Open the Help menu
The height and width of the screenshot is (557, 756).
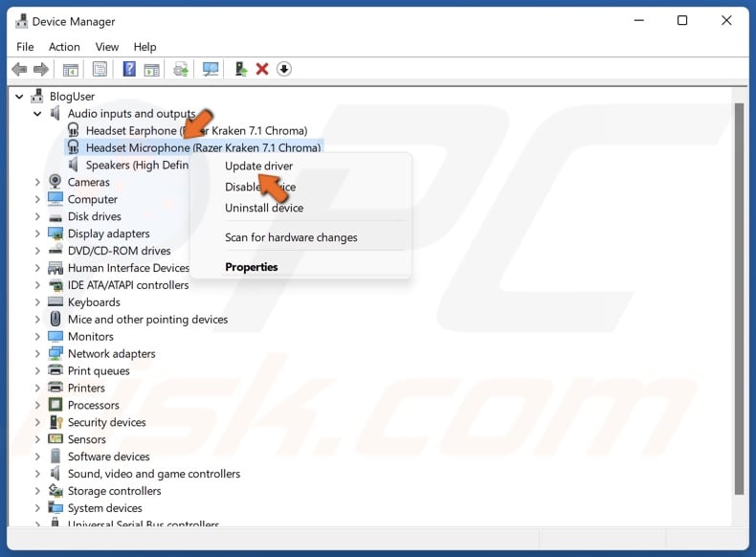coord(145,47)
